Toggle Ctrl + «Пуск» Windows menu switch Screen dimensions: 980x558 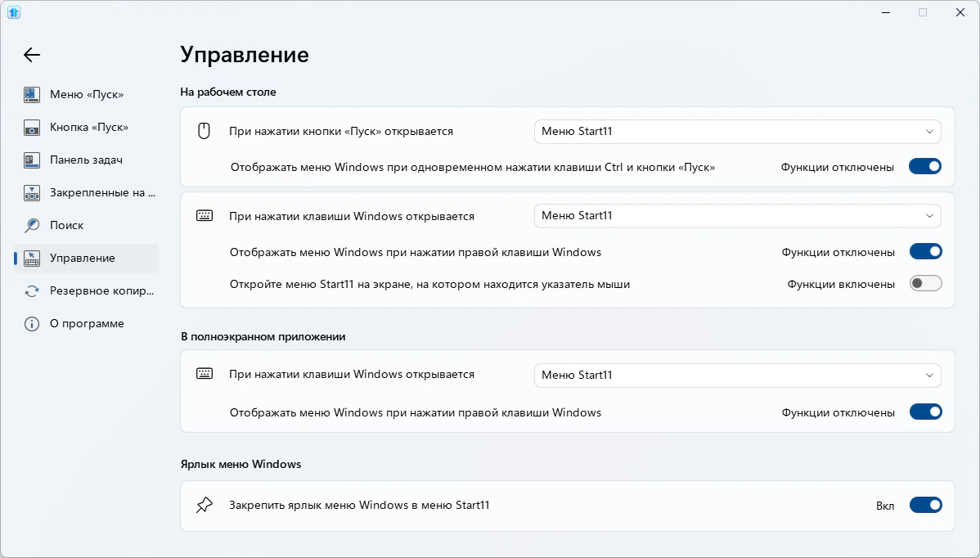click(925, 166)
